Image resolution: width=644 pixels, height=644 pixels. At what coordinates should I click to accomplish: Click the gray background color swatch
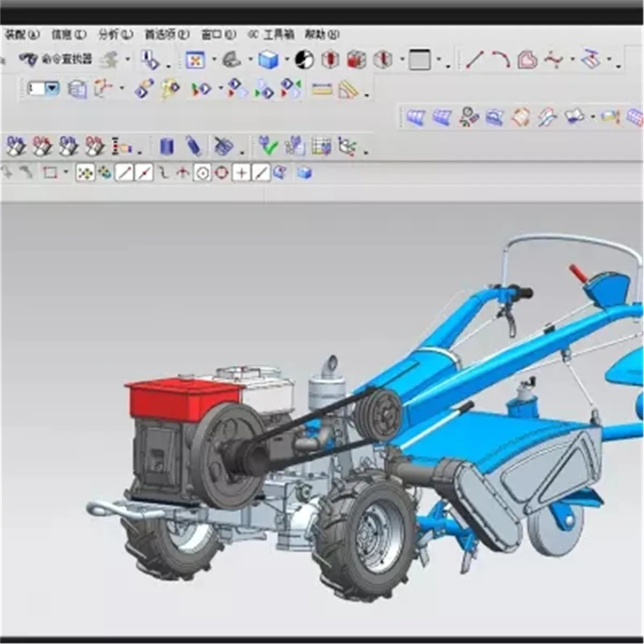[x=420, y=60]
